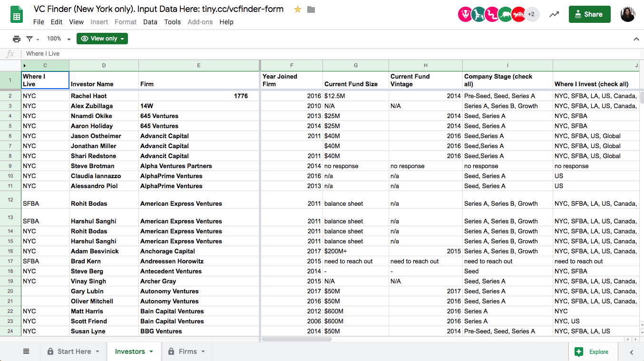Viewport: 644px width, 361px height.
Task: Open the user account avatar
Action: click(628, 14)
